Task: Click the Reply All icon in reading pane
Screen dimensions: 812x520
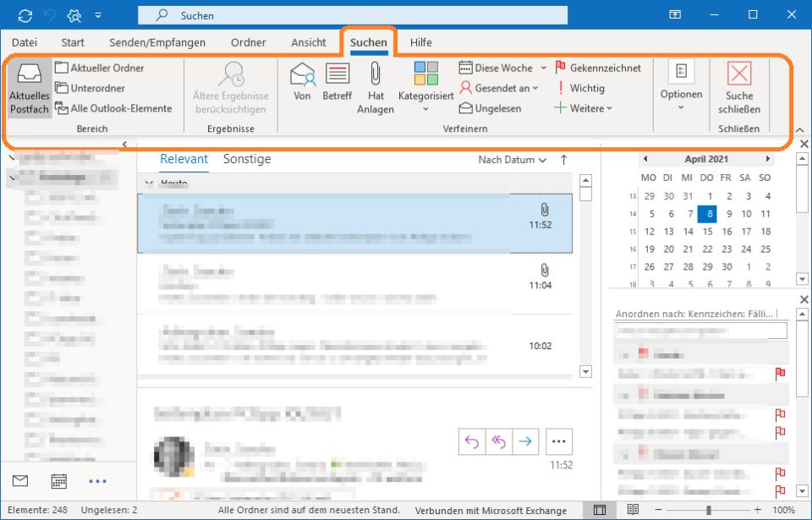Action: tap(499, 441)
